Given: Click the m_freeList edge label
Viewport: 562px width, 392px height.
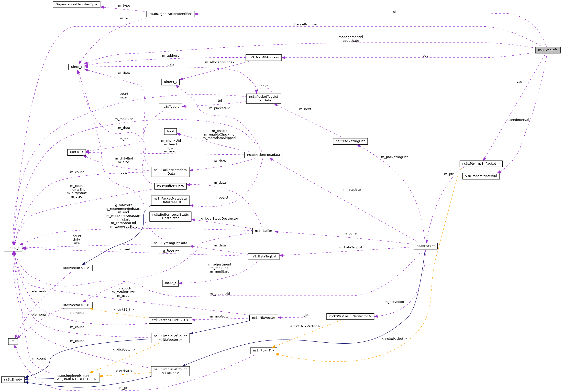Looking at the screenshot, I should click(220, 198).
